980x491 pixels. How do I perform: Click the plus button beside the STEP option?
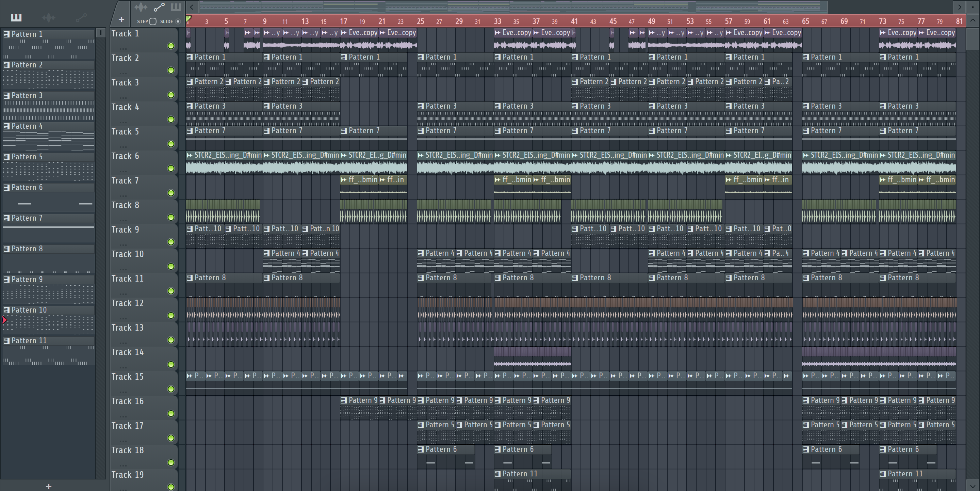(x=121, y=19)
